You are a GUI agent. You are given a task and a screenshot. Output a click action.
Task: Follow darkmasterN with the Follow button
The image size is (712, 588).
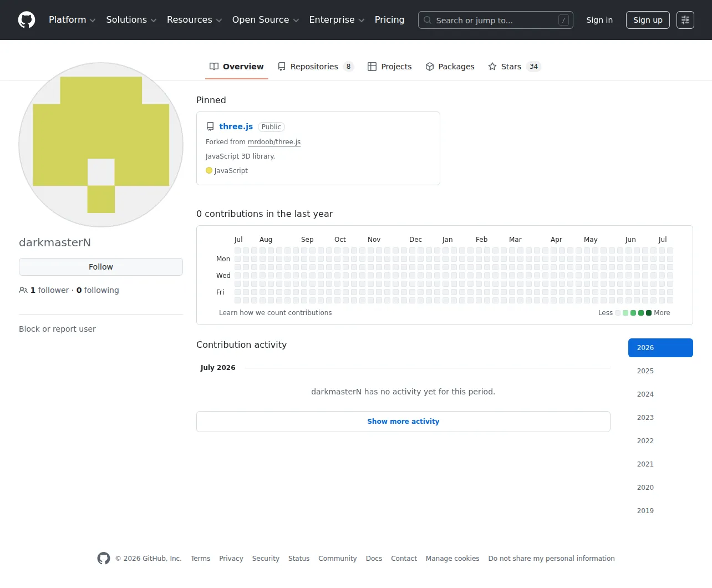click(x=101, y=267)
